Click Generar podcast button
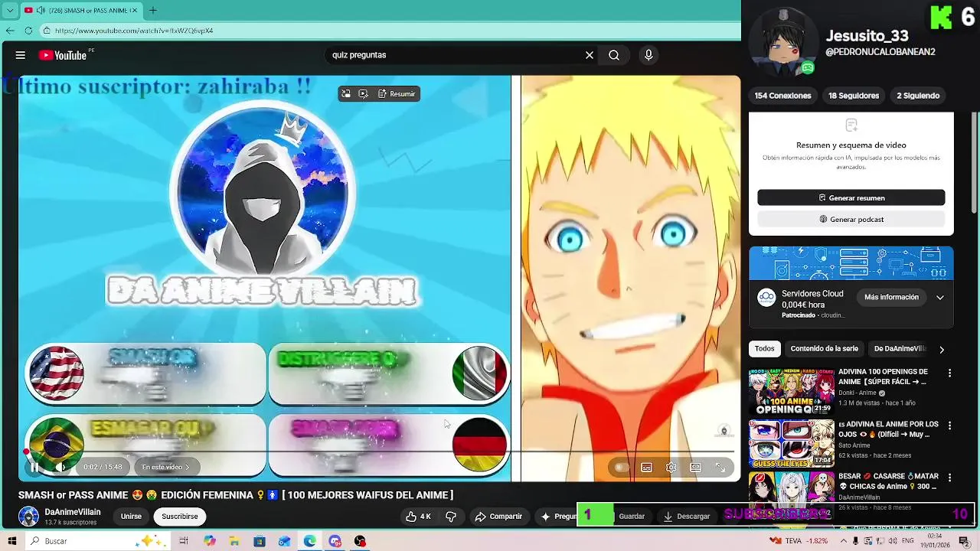The width and height of the screenshot is (980, 551). [851, 220]
